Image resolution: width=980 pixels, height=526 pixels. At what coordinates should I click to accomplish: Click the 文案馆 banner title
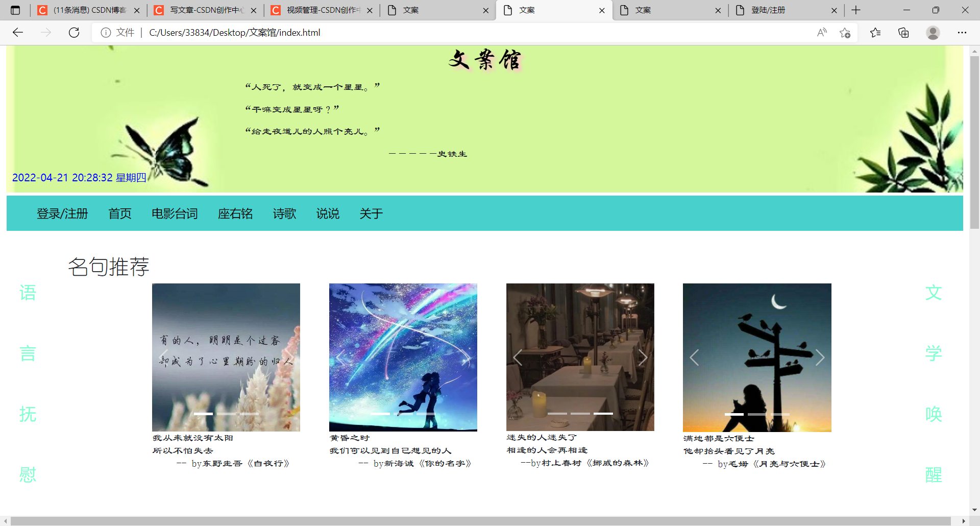(x=485, y=60)
